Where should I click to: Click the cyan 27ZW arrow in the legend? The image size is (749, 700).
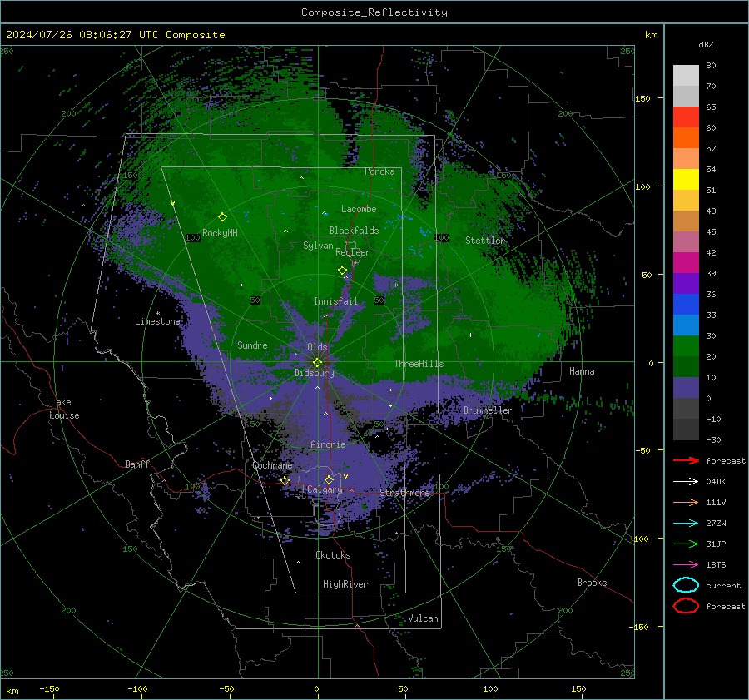pyautogui.click(x=686, y=524)
